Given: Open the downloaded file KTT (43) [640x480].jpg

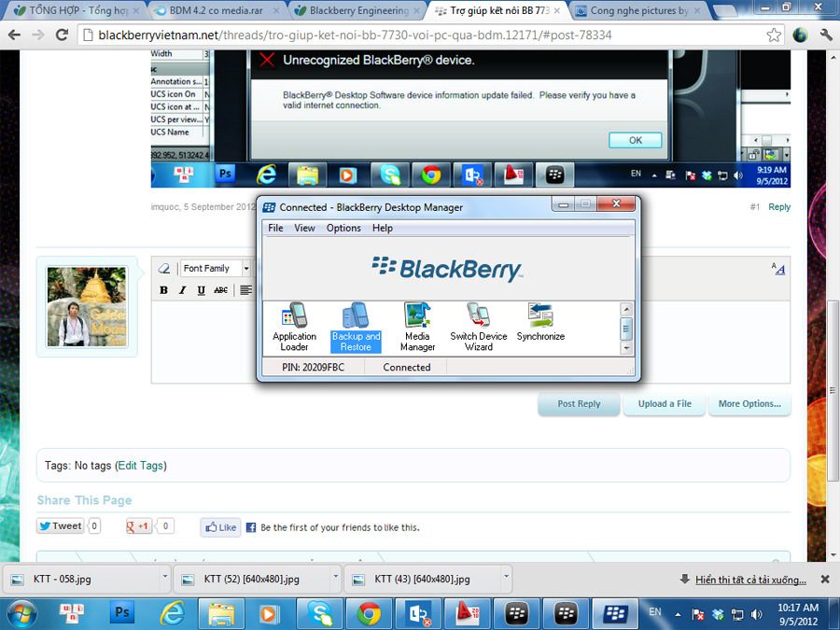Looking at the screenshot, I should pos(421,579).
